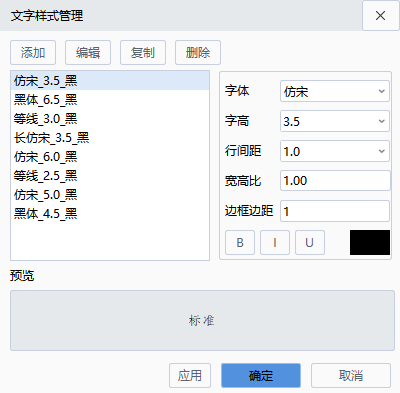Select style 等线_3.0_黑 in list
This screenshot has width=400, height=393.
click(x=110, y=119)
